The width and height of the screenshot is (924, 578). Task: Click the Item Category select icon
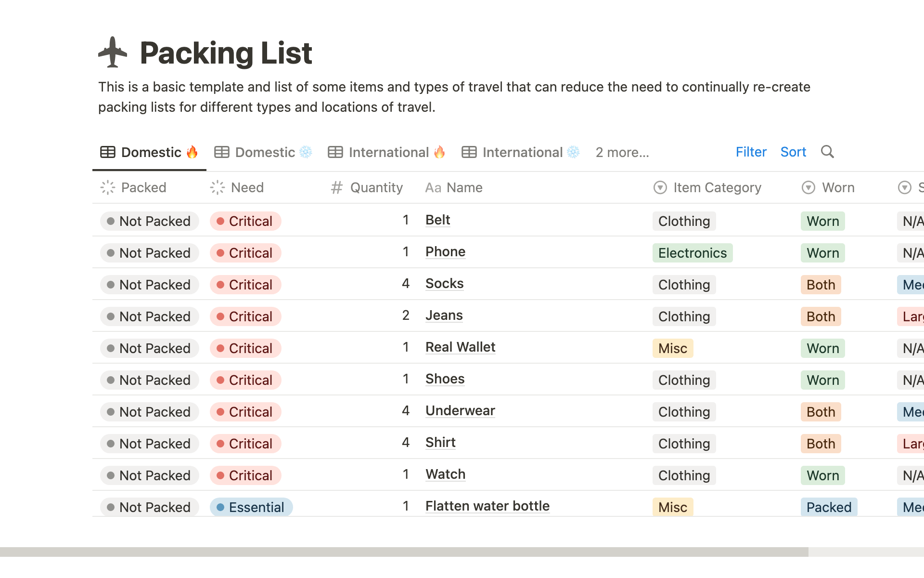pos(660,187)
